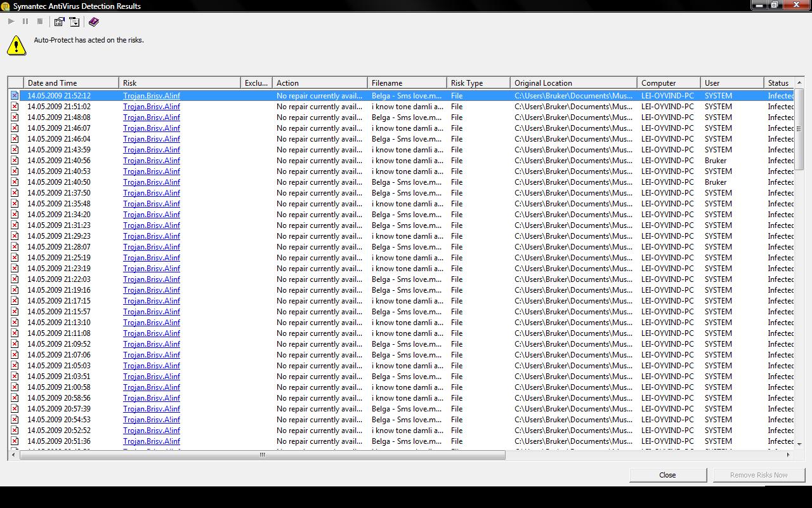This screenshot has width=812, height=508.
Task: Sort by the Filename column header
Action: 407,83
